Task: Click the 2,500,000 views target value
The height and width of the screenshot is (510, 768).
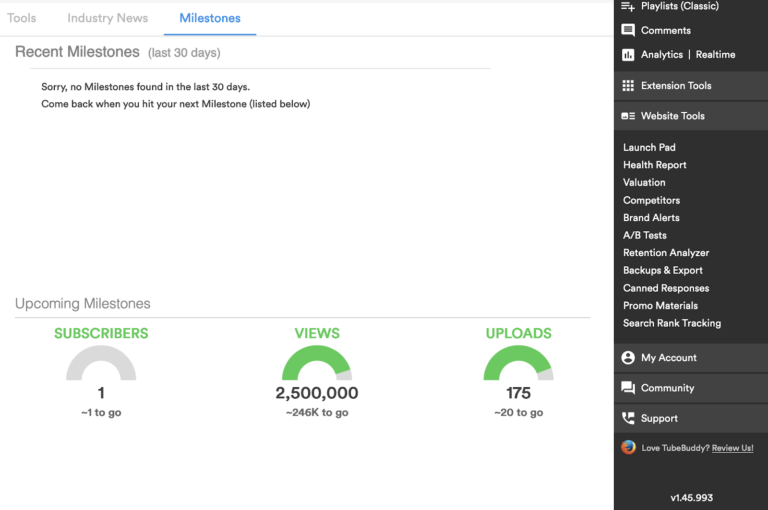Action: click(317, 393)
